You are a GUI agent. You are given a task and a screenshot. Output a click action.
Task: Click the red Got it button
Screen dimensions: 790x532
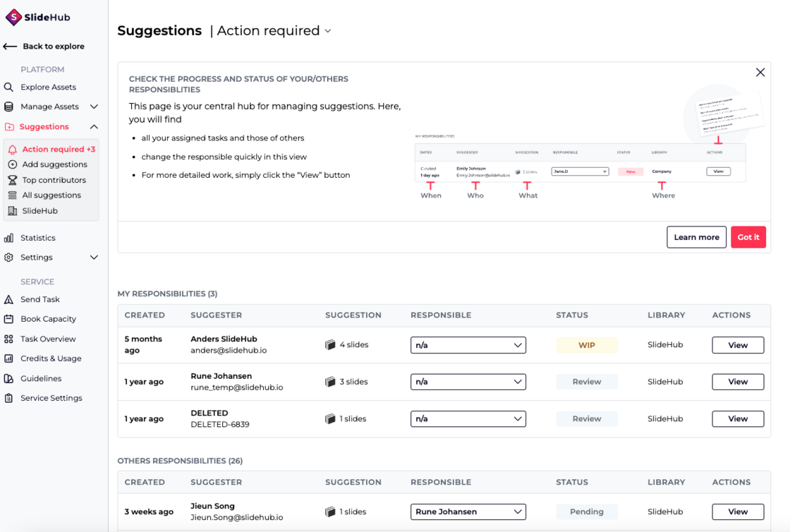point(748,237)
